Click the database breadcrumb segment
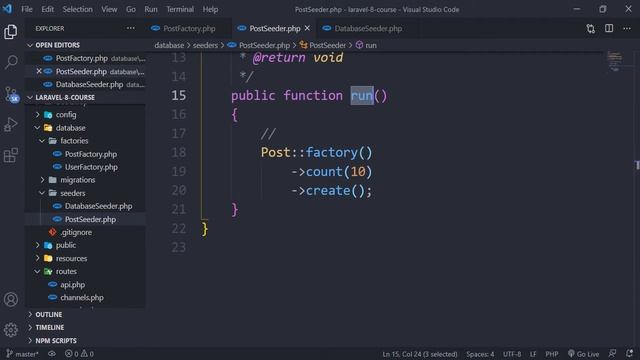 pyautogui.click(x=169, y=45)
